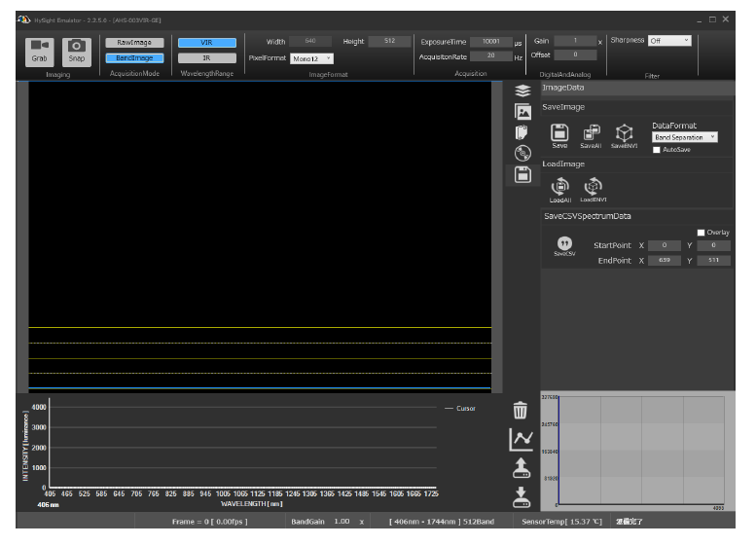Click the SaveENVI cube icon
The width and height of the screenshot is (756, 546).
(x=624, y=136)
